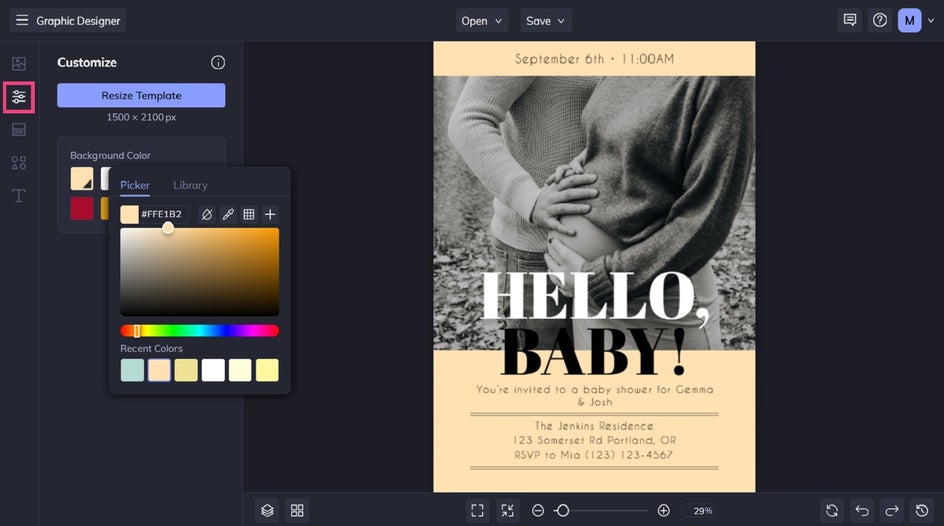The width and height of the screenshot is (944, 526).
Task: Open the Graphics shapes sidebar panel
Action: click(x=19, y=162)
